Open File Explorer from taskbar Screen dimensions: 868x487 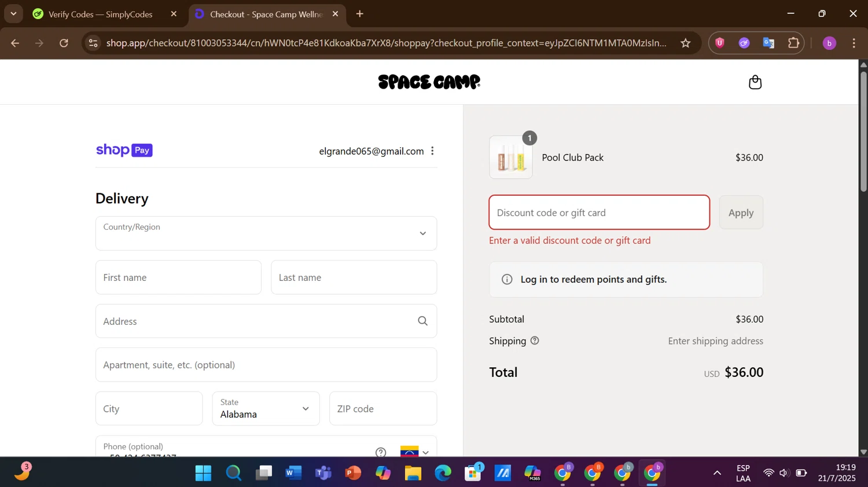coord(413,473)
